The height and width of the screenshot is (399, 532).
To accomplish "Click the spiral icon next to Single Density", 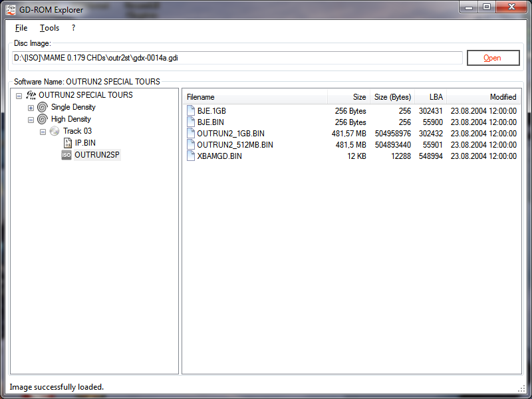I will coord(43,107).
